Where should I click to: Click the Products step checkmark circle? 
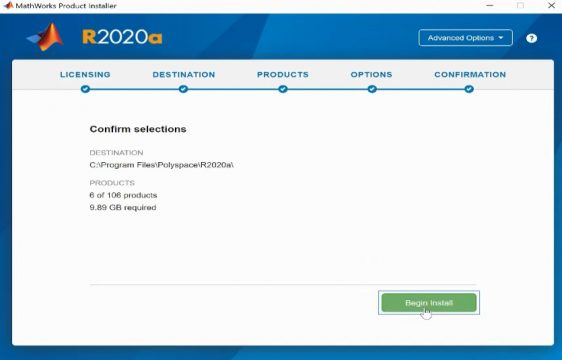pos(283,89)
